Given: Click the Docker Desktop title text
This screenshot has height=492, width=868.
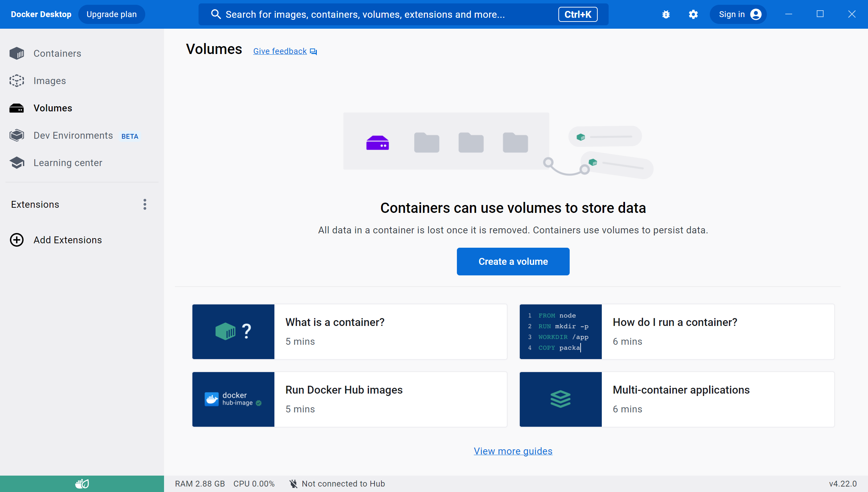Looking at the screenshot, I should click(x=41, y=14).
